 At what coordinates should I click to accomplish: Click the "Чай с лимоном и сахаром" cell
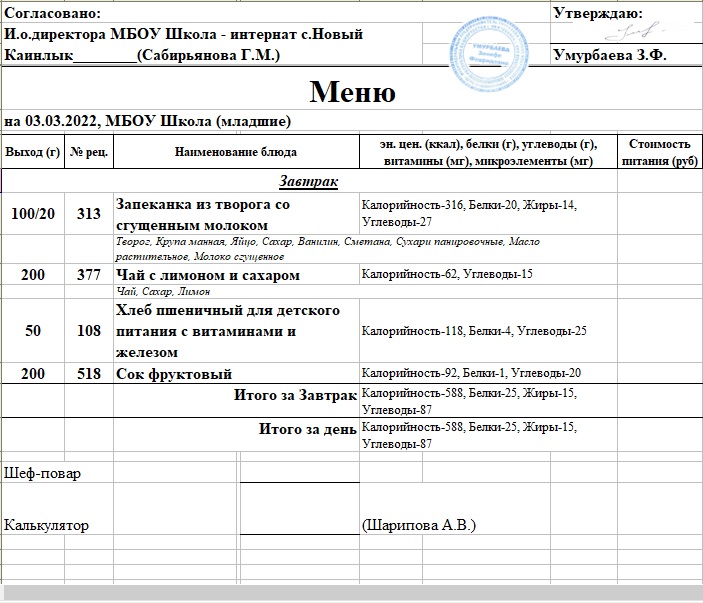point(208,275)
